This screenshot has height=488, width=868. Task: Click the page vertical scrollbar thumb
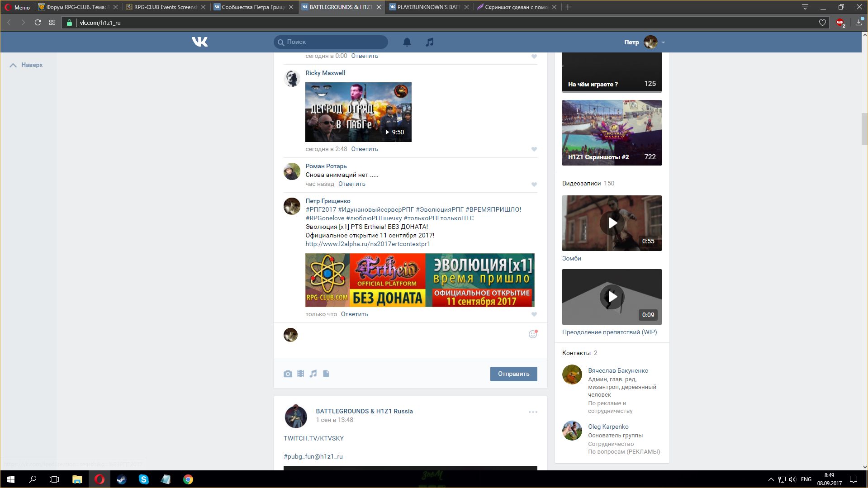(864, 129)
